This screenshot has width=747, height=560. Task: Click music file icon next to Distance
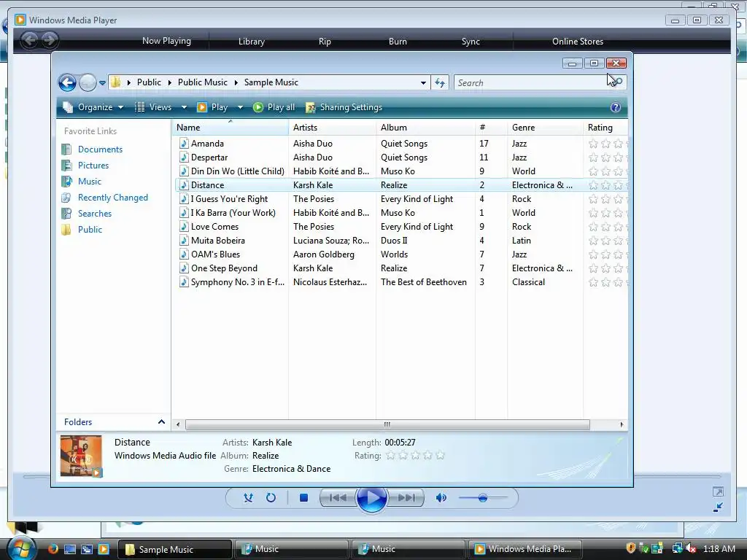[x=184, y=184]
